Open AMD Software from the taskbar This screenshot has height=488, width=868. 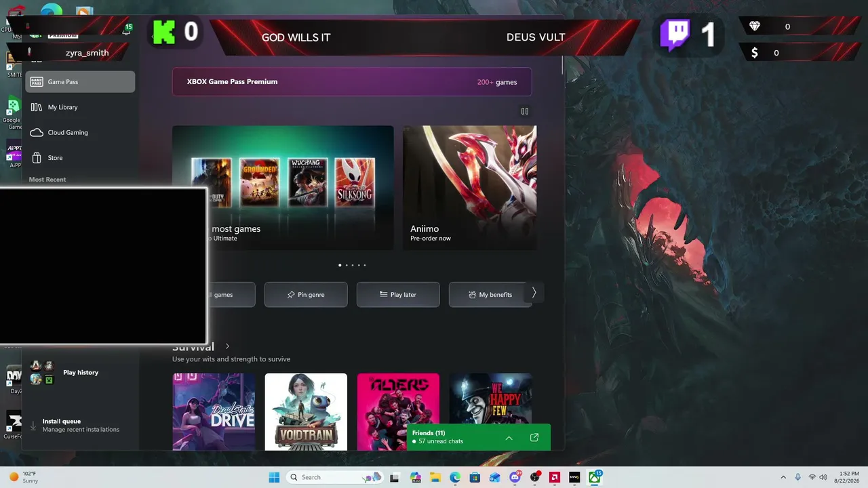tap(555, 477)
